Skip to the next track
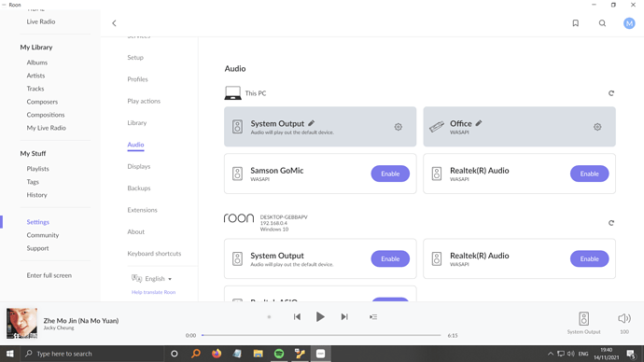The height and width of the screenshot is (362, 644). (x=344, y=317)
